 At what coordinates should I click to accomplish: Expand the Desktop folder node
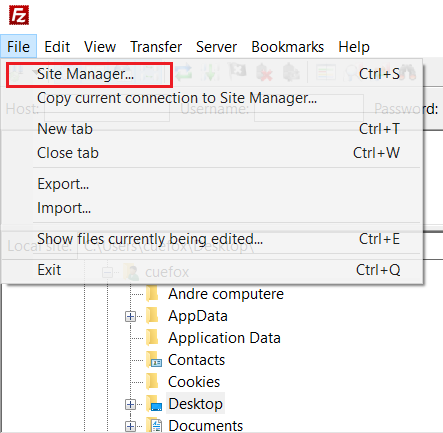pos(130,404)
